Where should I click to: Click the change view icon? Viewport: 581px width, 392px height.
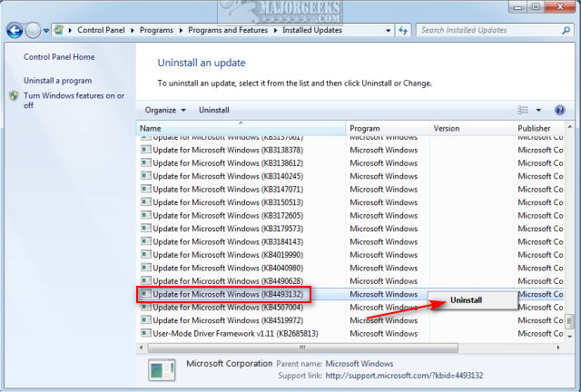(x=523, y=110)
